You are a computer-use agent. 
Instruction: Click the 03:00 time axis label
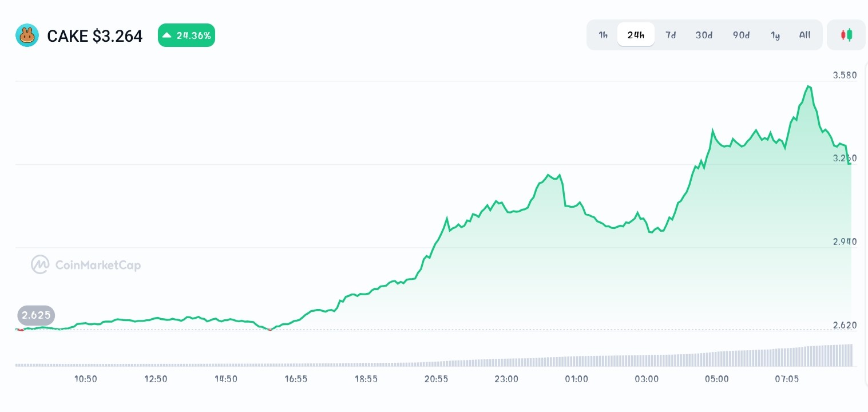(x=647, y=379)
